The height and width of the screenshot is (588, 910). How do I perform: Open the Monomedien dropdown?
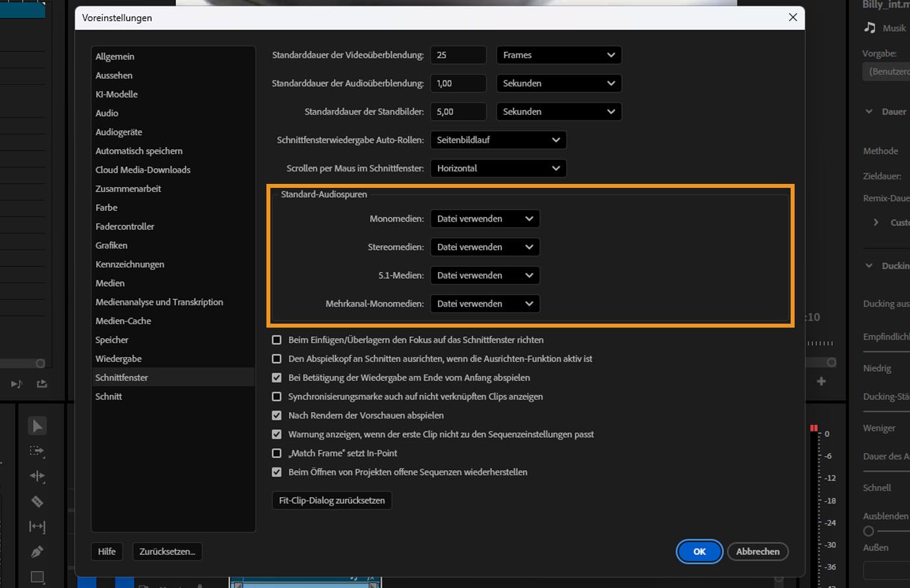click(x=485, y=218)
